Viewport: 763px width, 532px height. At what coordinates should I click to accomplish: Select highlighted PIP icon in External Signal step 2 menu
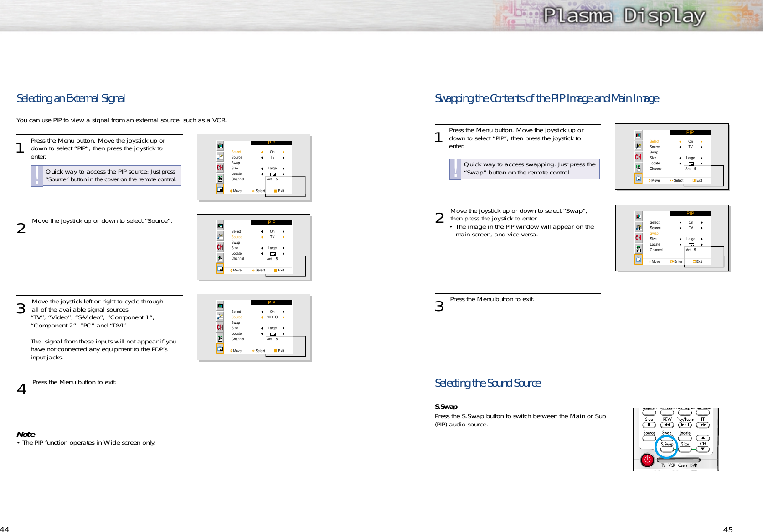220,268
